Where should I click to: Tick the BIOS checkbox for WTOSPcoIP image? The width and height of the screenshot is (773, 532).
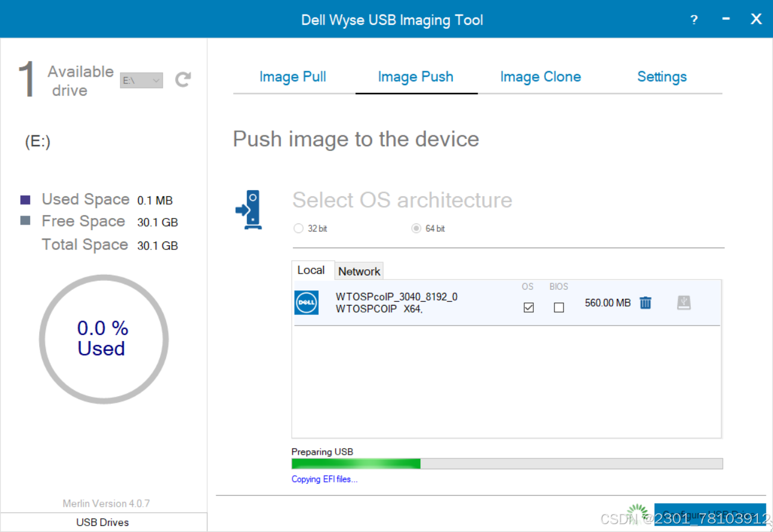tap(559, 307)
